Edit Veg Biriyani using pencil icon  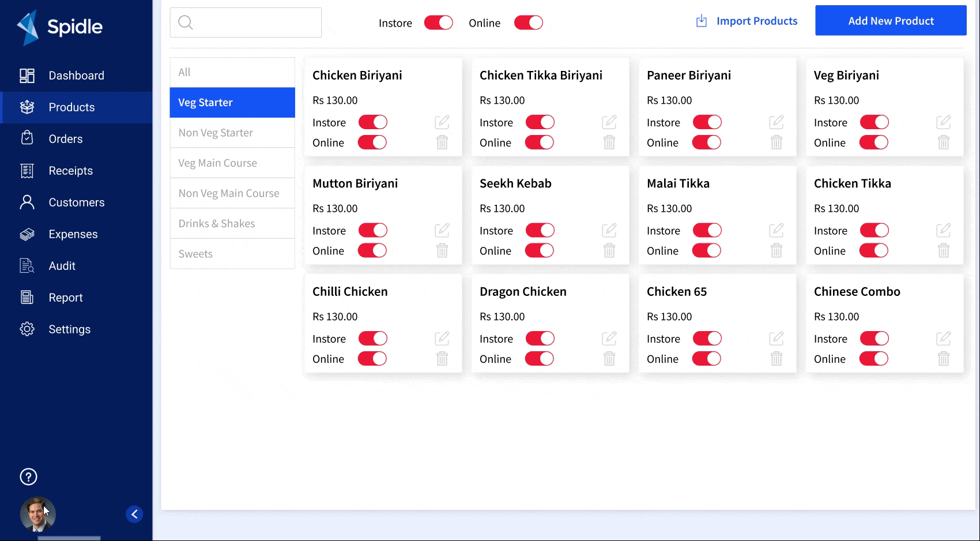tap(944, 122)
